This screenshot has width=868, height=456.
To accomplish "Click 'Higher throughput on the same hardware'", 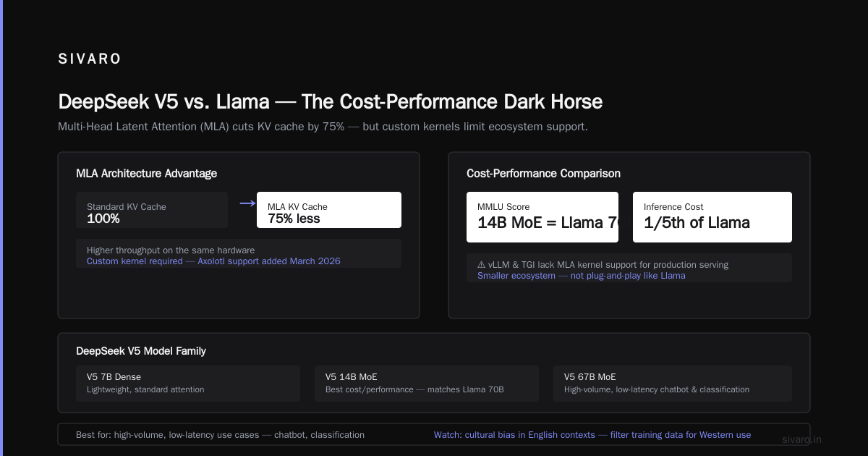I will (171, 250).
